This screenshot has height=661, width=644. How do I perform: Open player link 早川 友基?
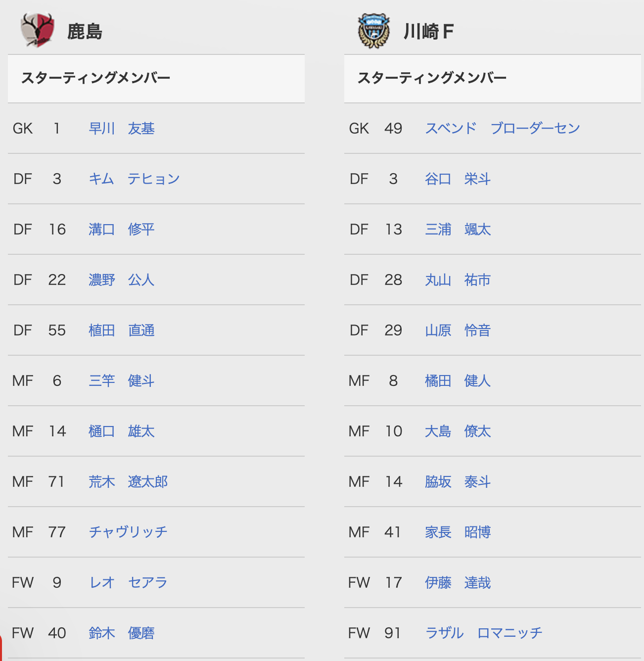pyautogui.click(x=122, y=129)
